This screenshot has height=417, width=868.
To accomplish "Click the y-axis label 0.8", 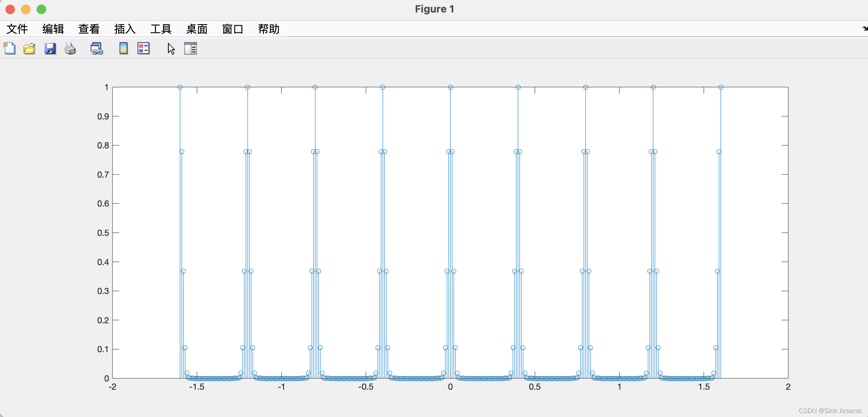I will click(103, 145).
